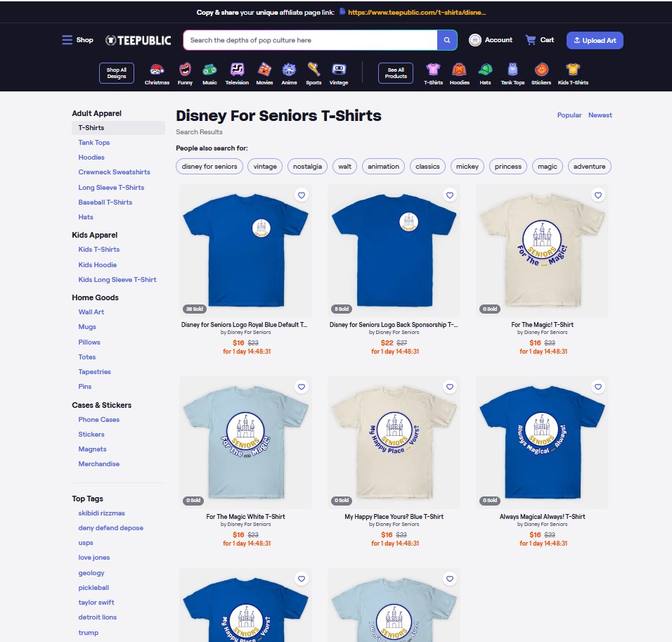The width and height of the screenshot is (672, 642).
Task: Select Kids Hoodie in sidebar
Action: pyautogui.click(x=97, y=264)
